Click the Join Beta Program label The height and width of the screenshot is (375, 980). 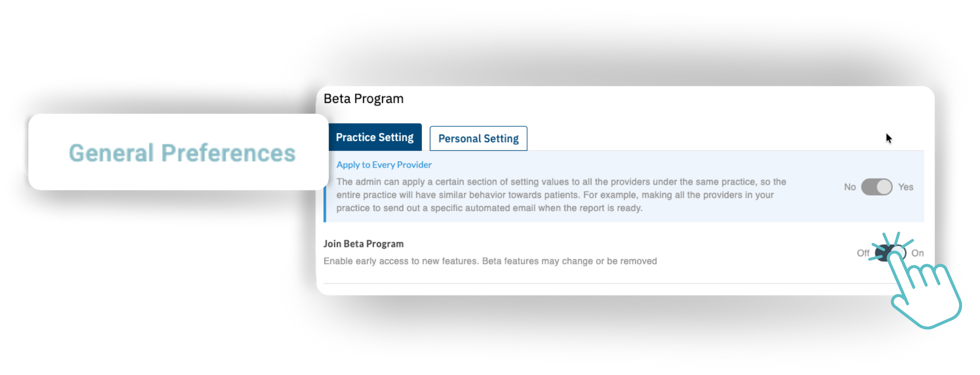(363, 244)
